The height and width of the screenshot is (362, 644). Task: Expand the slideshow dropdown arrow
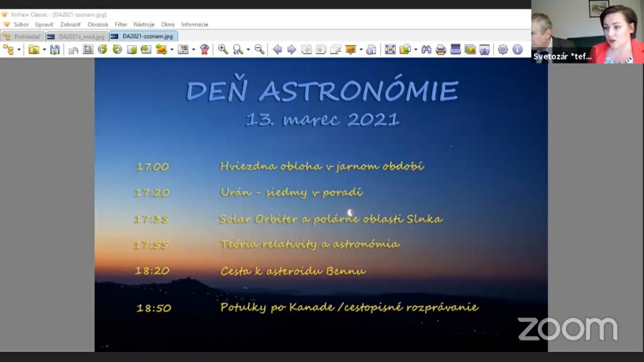[360, 50]
